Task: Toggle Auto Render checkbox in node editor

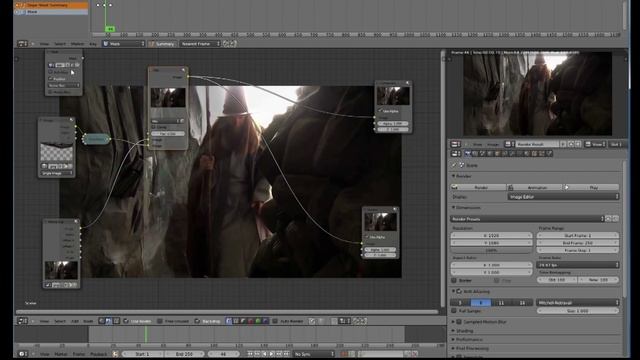Action: pyautogui.click(x=275, y=321)
